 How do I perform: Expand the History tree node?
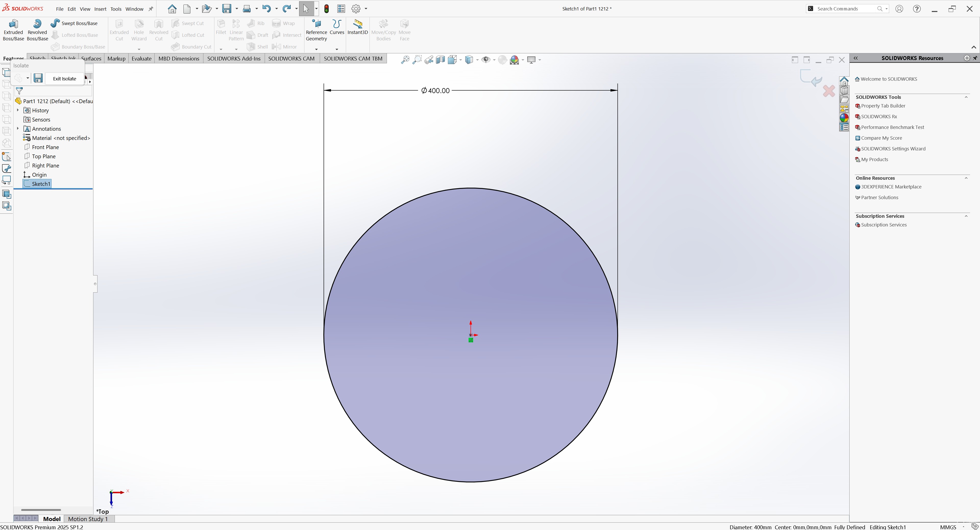tap(18, 110)
